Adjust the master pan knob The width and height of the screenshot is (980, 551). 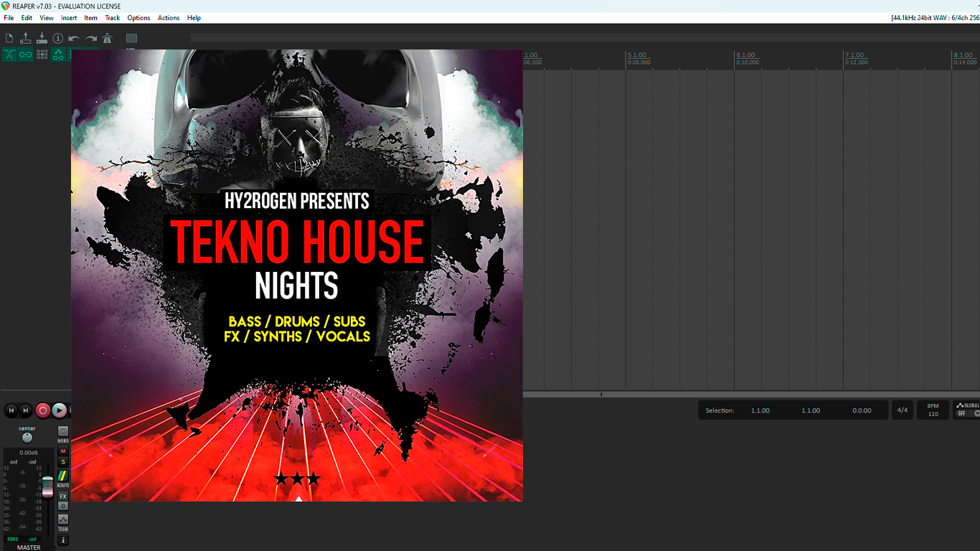point(27,438)
